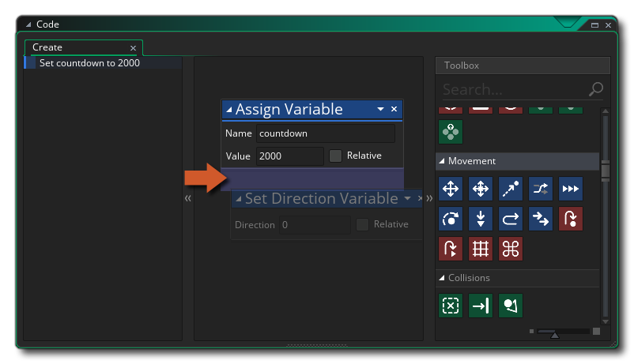Click the U-turn reverse arrow action icon
Image resolution: width=634 pixels, height=364 pixels.
510,219
